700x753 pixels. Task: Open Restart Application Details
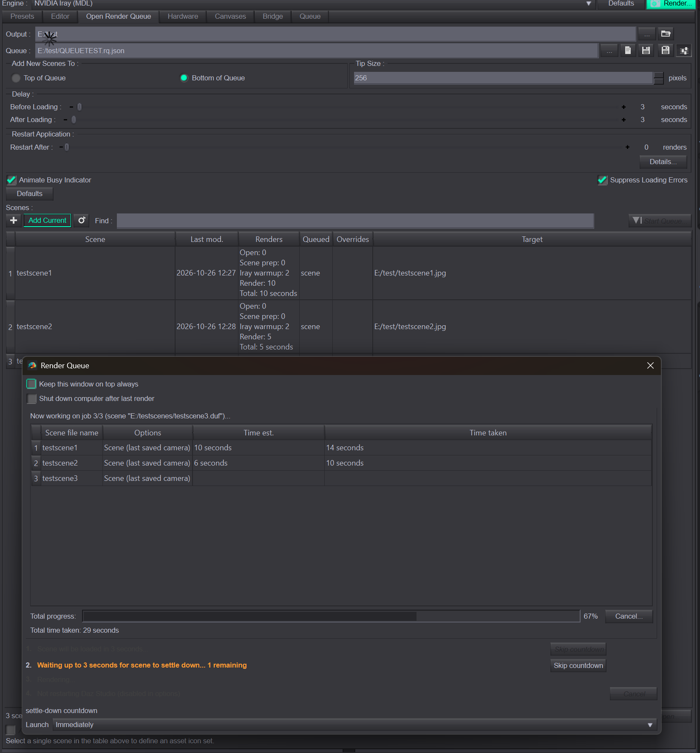[x=663, y=162]
